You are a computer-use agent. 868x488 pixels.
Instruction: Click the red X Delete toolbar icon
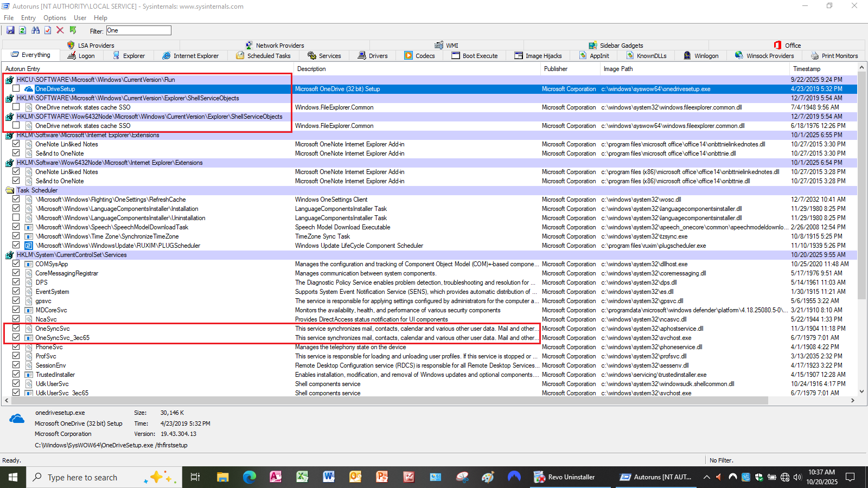click(x=60, y=30)
